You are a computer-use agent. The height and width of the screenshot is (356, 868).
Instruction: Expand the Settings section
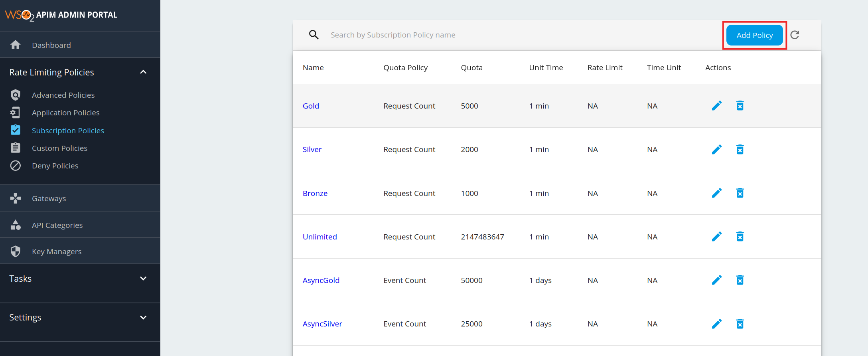[143, 318]
